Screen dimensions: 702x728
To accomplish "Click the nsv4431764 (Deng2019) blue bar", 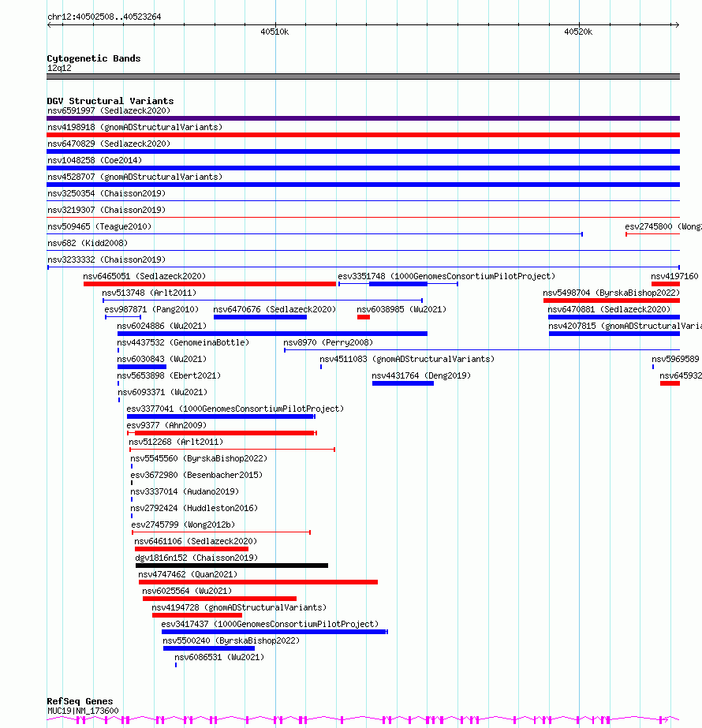I will pyautogui.click(x=403, y=383).
